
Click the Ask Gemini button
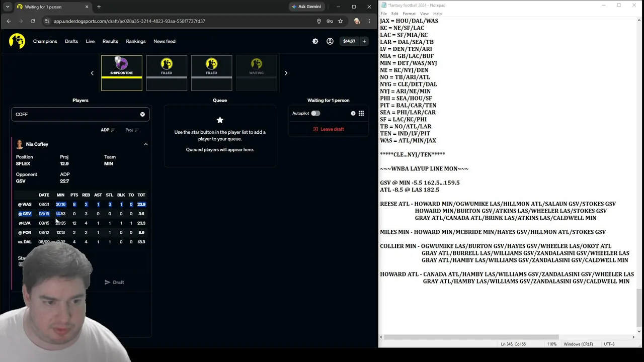307,7
